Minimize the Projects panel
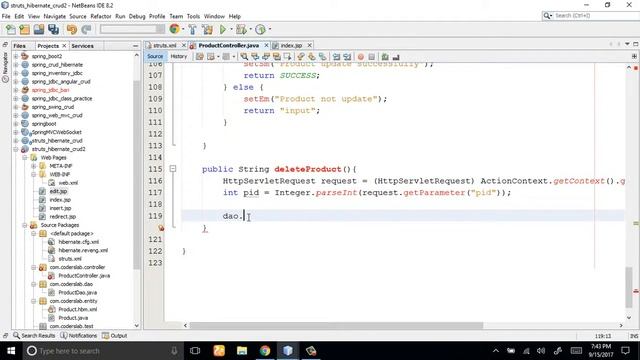The image size is (640, 360). pos(136,46)
